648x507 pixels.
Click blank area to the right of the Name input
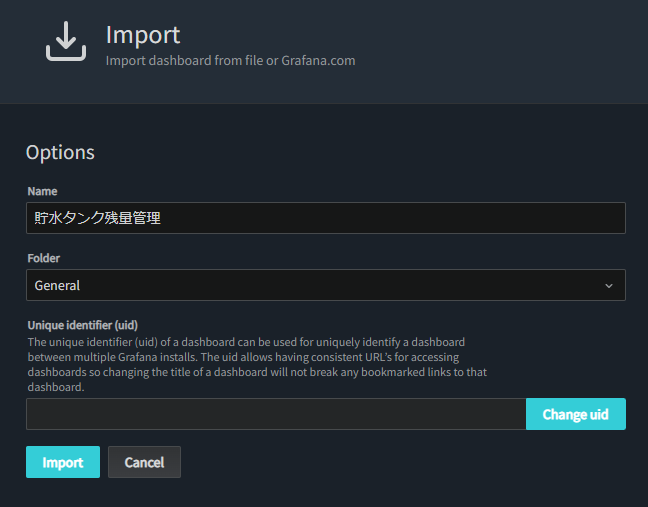click(637, 218)
